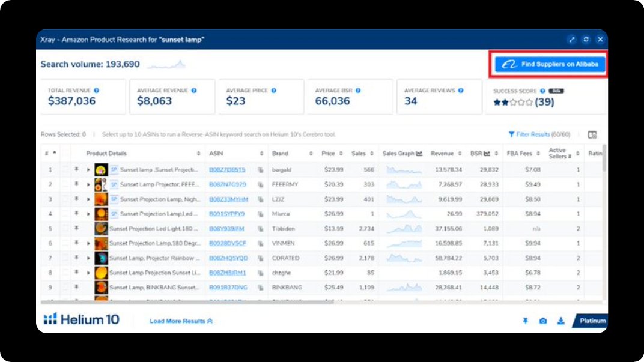
Task: Select checkbox for Miurcu row
Action: (x=65, y=214)
